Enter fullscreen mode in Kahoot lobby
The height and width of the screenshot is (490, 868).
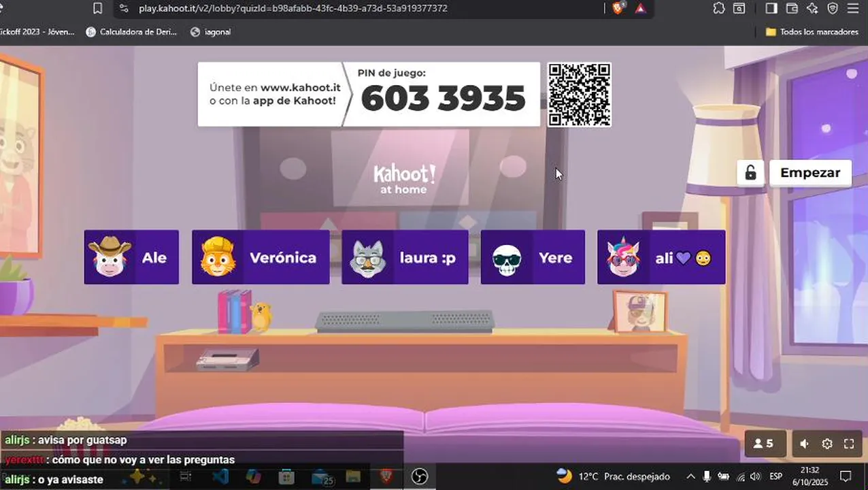tap(849, 444)
